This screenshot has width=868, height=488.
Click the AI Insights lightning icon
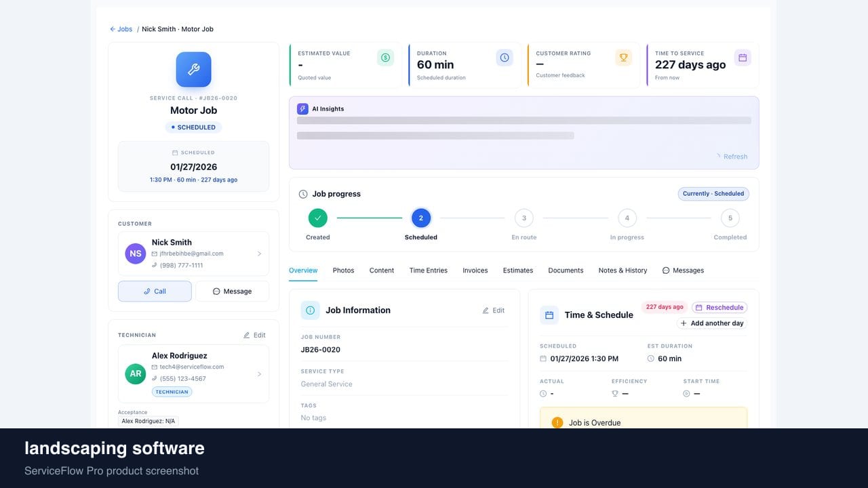pyautogui.click(x=302, y=108)
